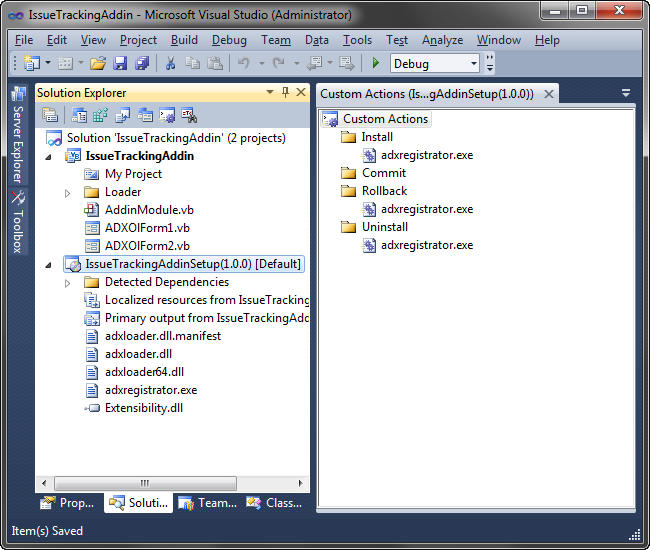Select adxregistrator.exe under Uninstall
650x550 pixels.
[427, 245]
